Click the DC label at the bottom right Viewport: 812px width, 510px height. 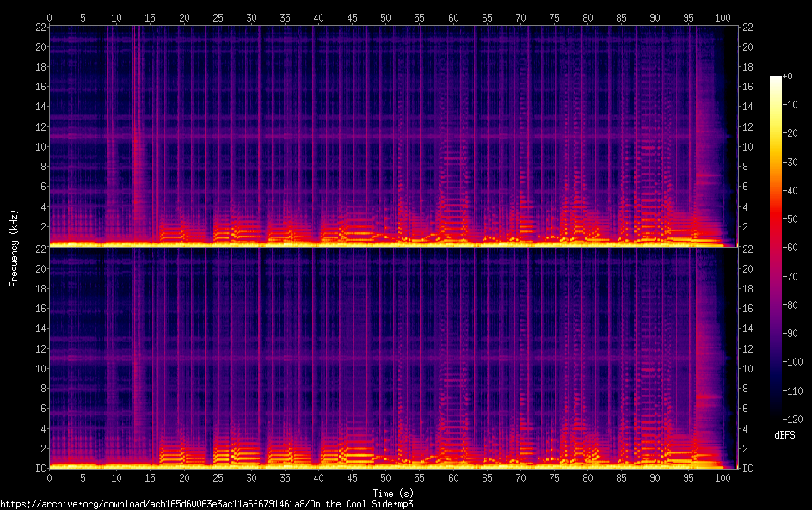coord(747,469)
